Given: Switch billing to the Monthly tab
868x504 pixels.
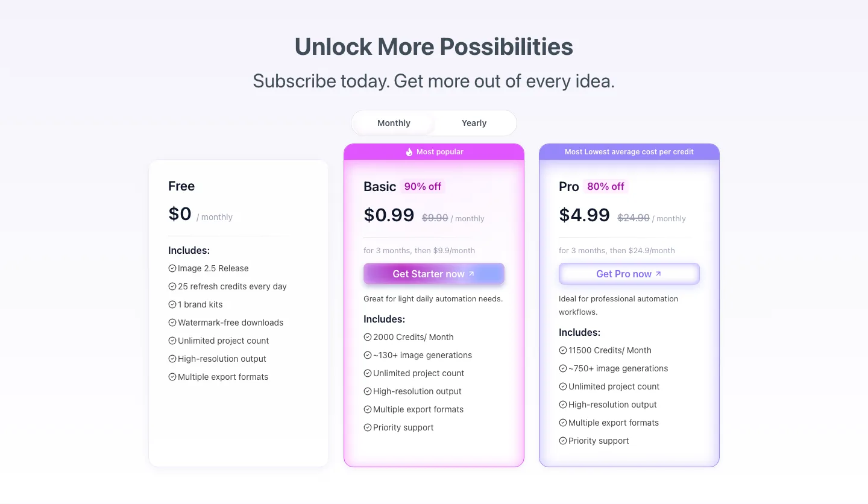Looking at the screenshot, I should click(394, 123).
